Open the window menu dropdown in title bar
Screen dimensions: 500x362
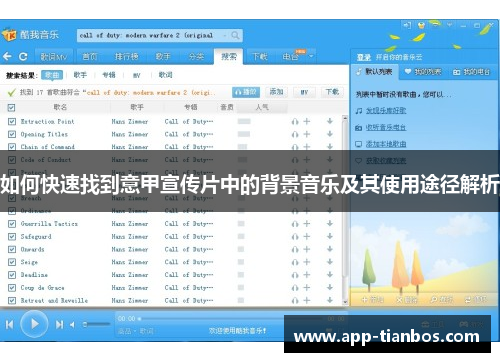pyautogui.click(x=450, y=25)
